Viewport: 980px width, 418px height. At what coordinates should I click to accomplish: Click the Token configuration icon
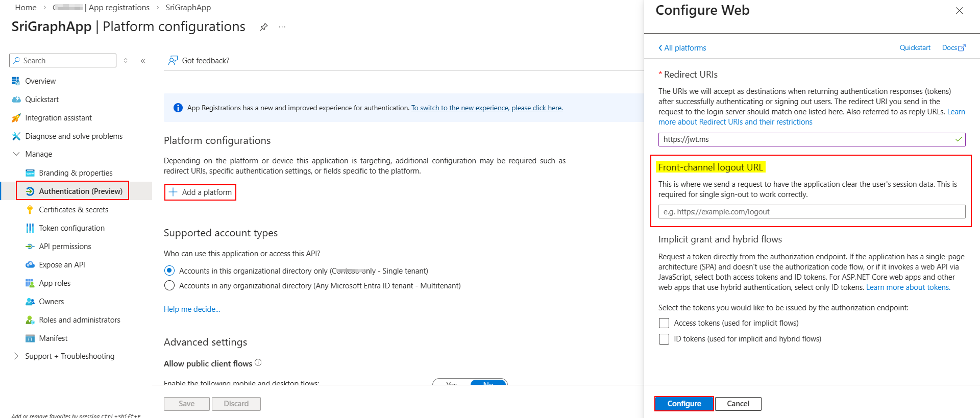[30, 228]
